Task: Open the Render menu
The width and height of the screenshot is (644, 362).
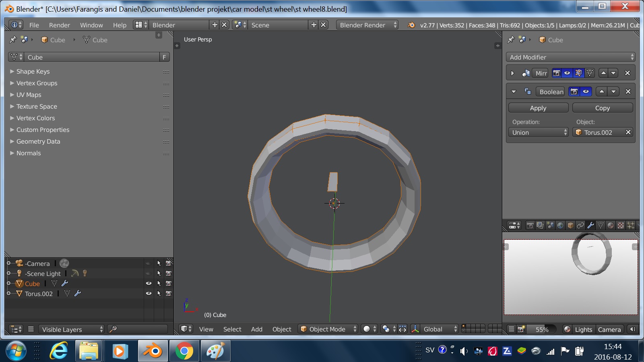Action: [60, 25]
